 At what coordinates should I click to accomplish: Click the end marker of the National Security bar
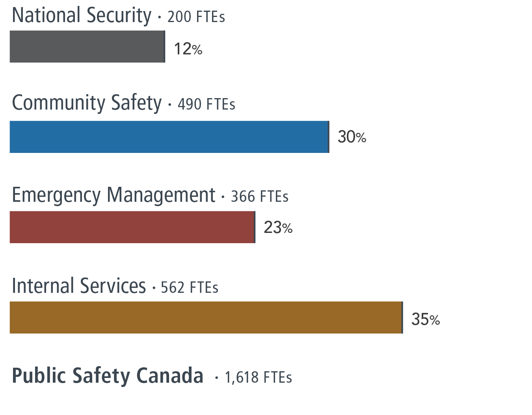click(164, 47)
